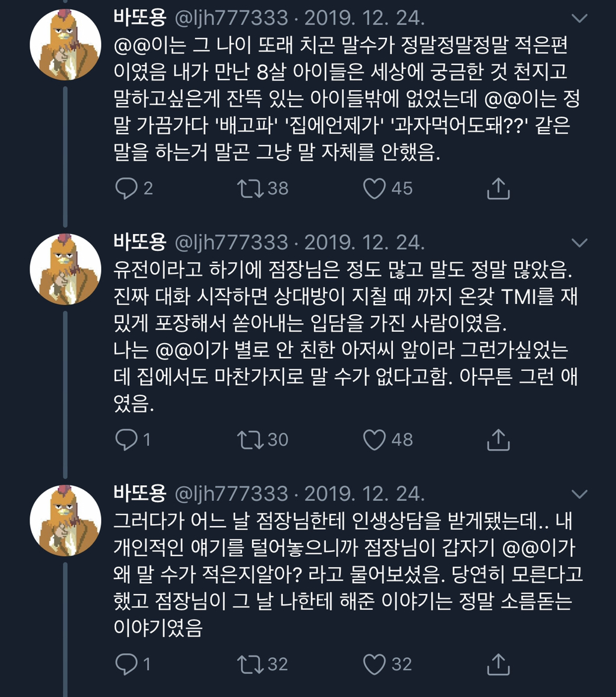Retweet the third tweet with 32 retweets

pyautogui.click(x=250, y=664)
